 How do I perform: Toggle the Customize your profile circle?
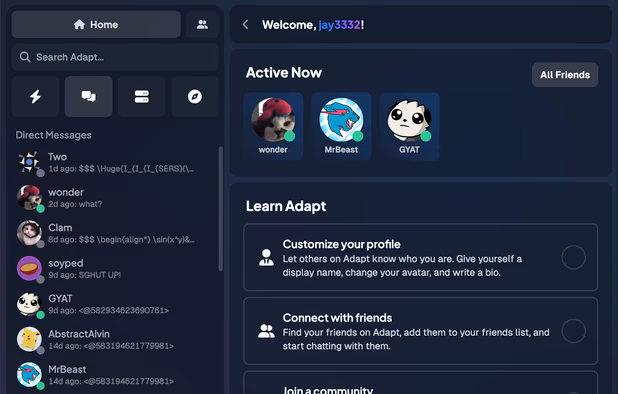pyautogui.click(x=573, y=257)
